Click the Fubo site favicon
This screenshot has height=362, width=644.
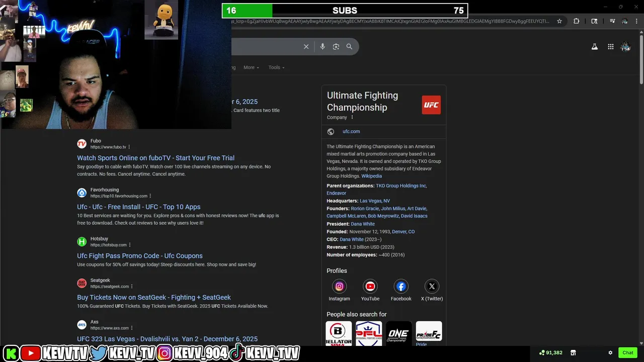(x=82, y=144)
